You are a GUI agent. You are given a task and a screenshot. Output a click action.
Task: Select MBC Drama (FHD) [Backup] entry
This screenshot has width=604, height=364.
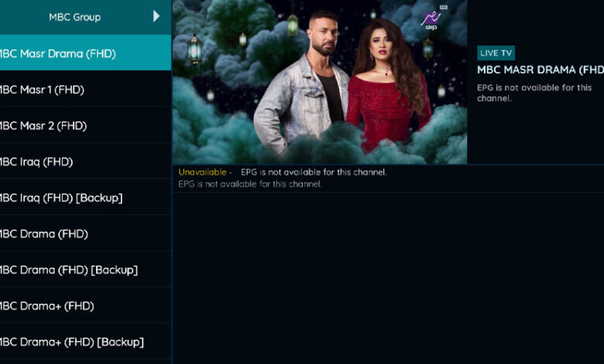[85, 270]
